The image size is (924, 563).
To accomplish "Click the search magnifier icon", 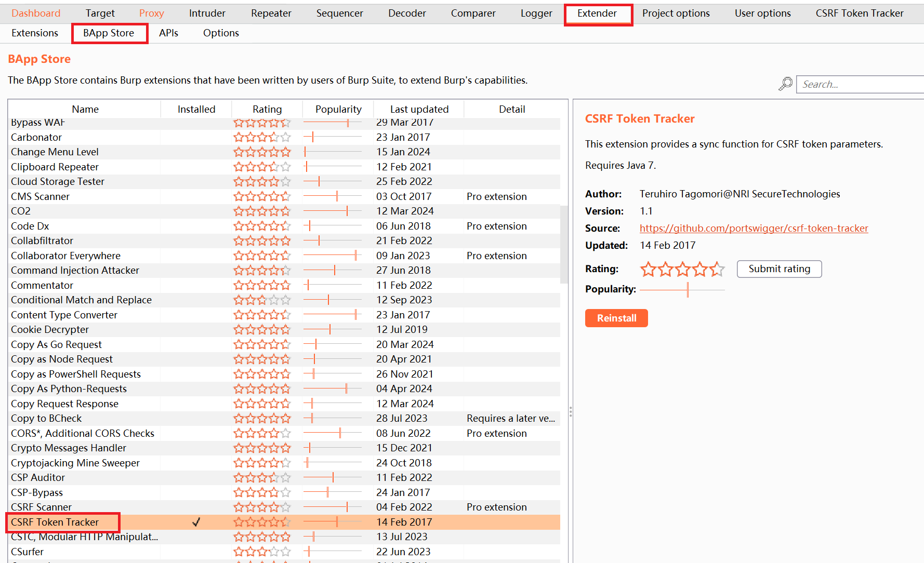I will tap(785, 84).
